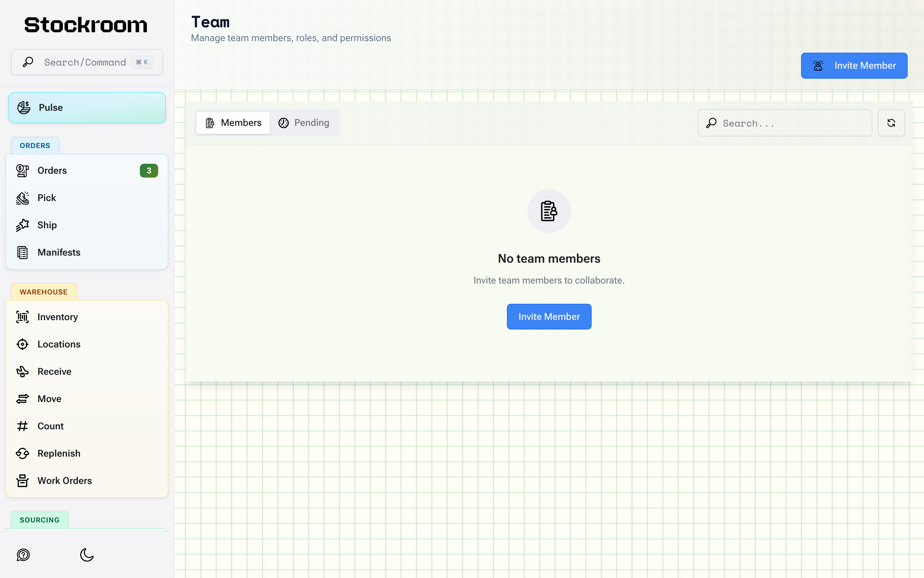Toggle dark mode with moon icon
Screen dimensions: 924x578
(x=87, y=555)
